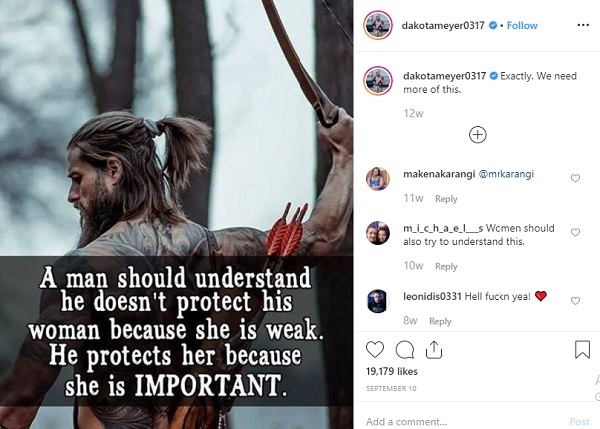
Task: Submit comment with Post button
Action: (x=579, y=421)
